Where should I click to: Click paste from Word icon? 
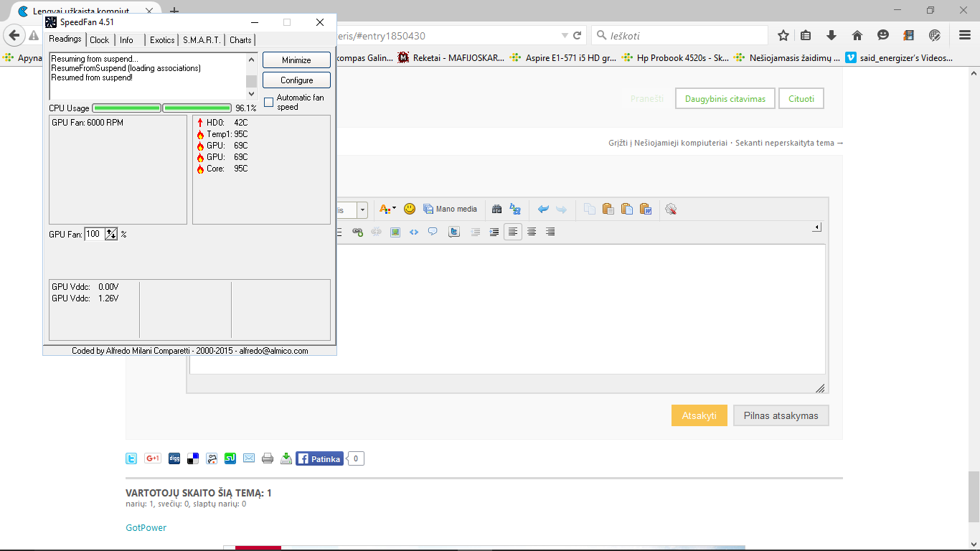point(646,209)
